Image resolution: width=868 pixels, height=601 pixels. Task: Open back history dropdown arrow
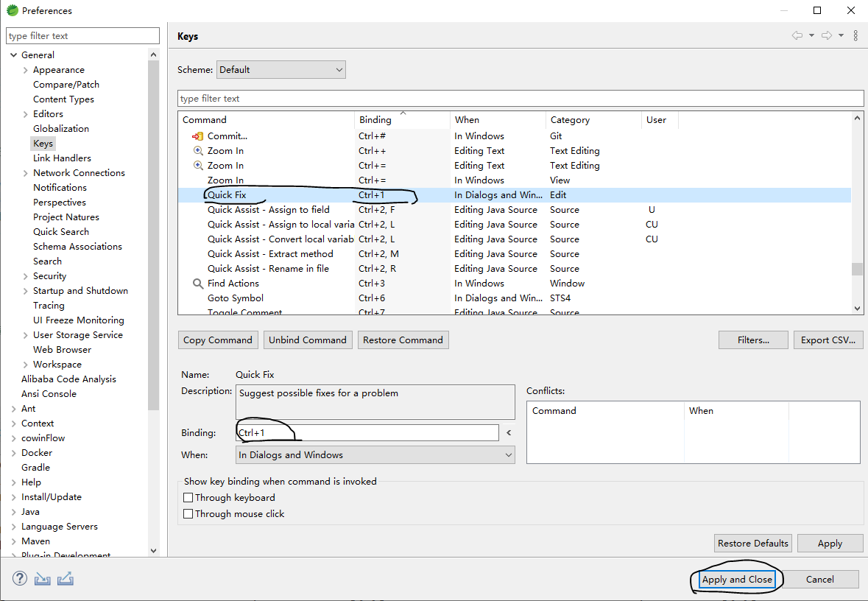pyautogui.click(x=811, y=35)
